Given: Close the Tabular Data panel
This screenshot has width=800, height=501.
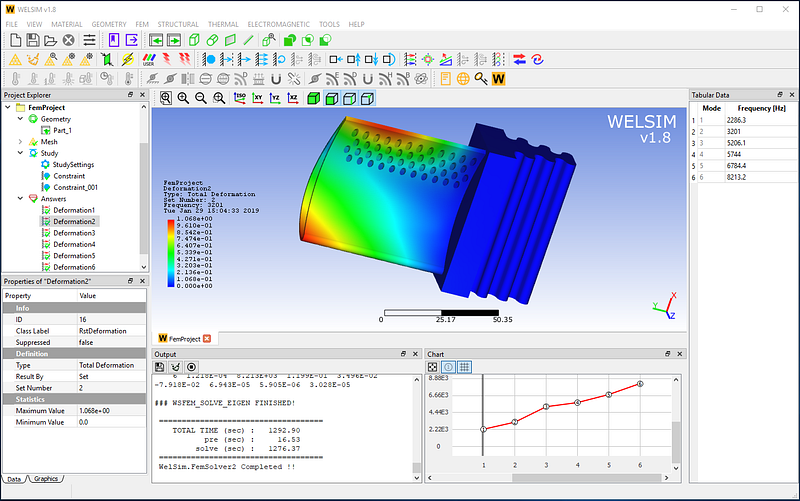Looking at the screenshot, I should (792, 95).
